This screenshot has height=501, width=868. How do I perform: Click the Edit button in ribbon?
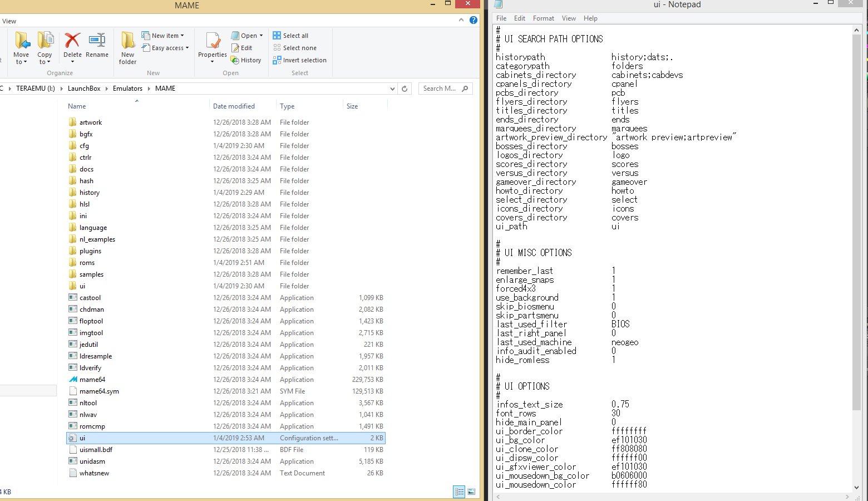click(242, 48)
